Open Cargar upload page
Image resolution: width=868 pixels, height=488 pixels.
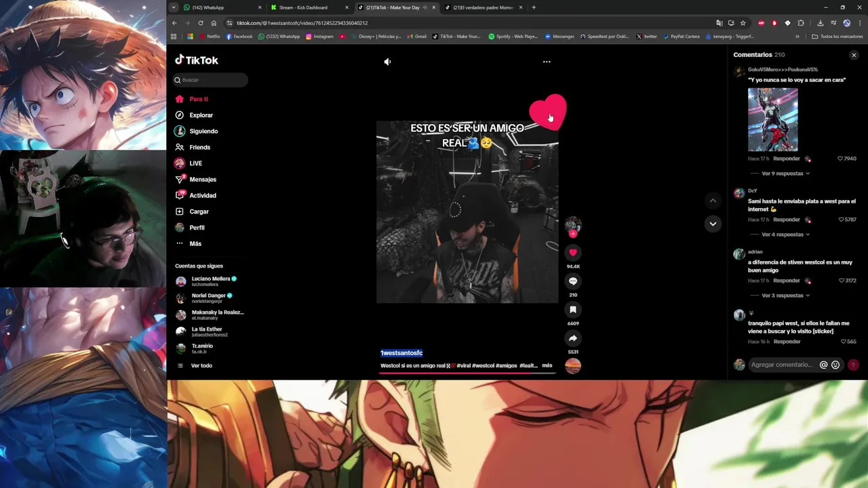click(x=193, y=211)
